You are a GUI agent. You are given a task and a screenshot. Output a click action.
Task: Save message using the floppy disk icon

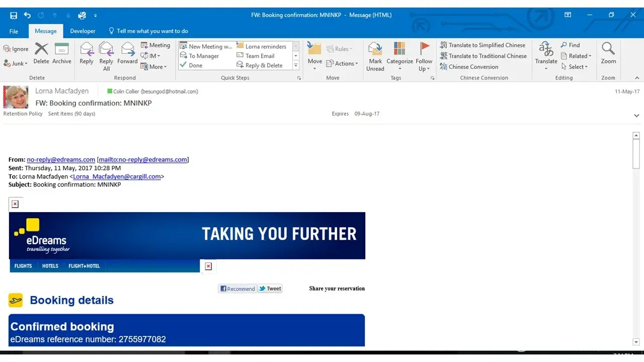tap(14, 15)
